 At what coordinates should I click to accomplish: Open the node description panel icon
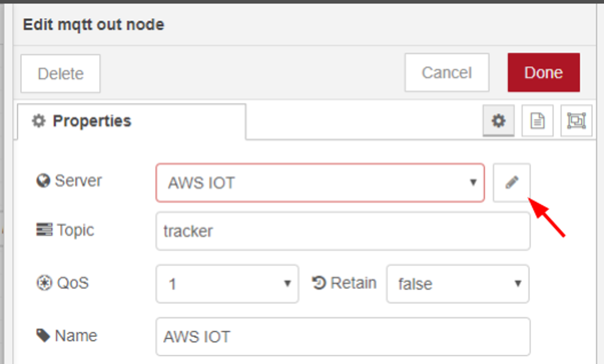coord(537,121)
